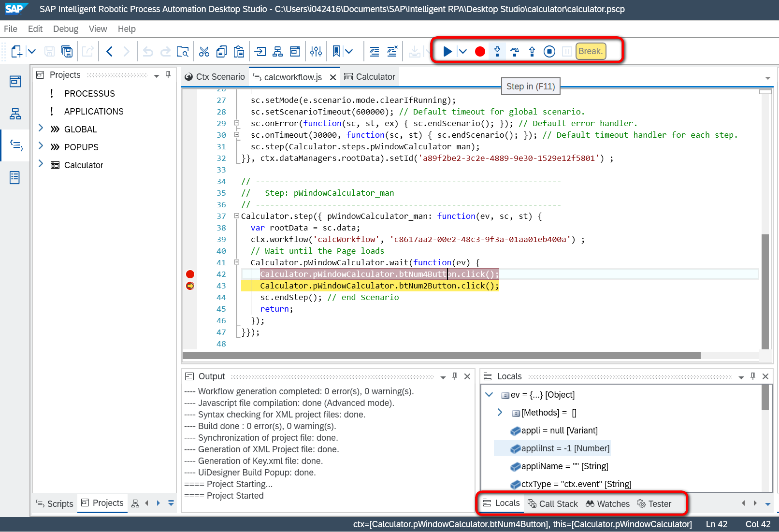Switch to the Scripts panel button
This screenshot has height=532, width=779.
[55, 503]
